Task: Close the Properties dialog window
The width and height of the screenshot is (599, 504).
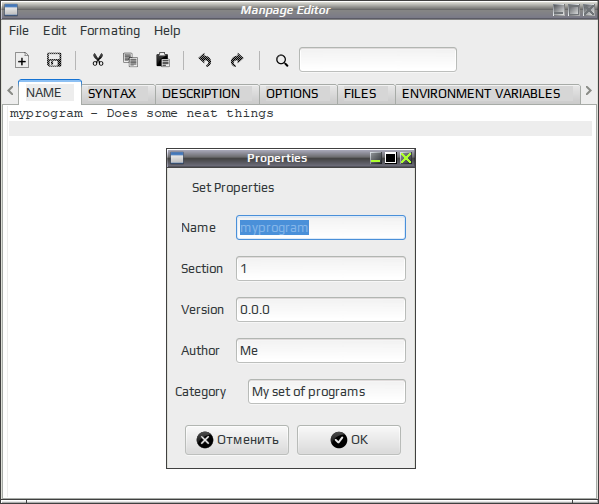Action: (406, 158)
